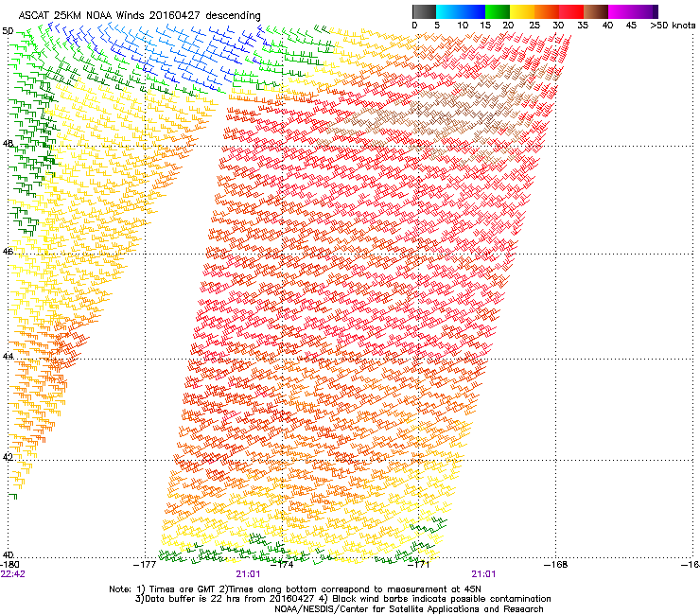This screenshot has height=615, width=700.
Task: Click longitude axis label '-174'
Action: coord(282,565)
